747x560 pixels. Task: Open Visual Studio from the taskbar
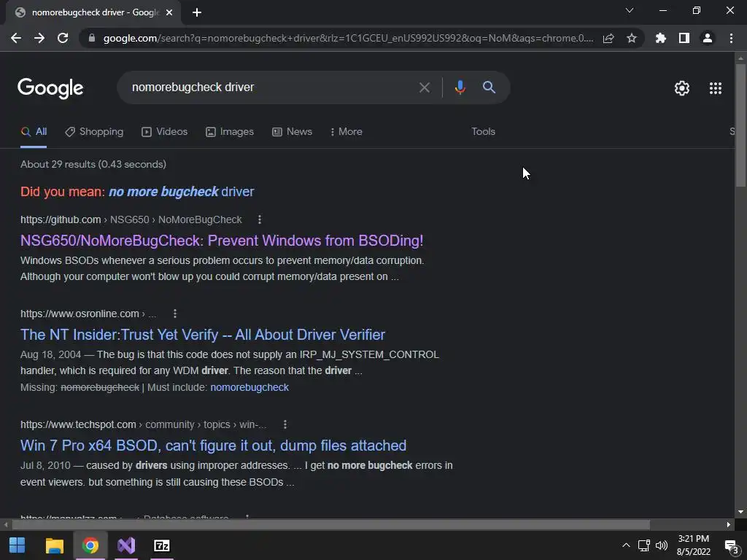pos(126,545)
